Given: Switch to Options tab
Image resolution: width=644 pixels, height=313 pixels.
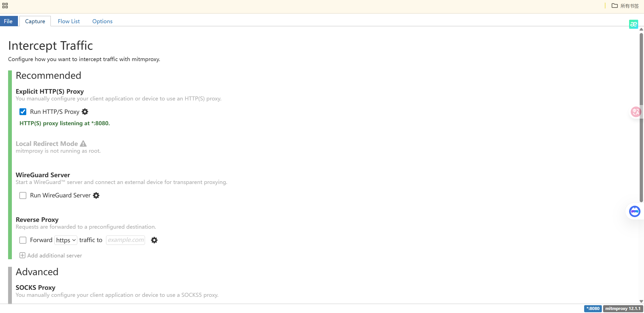Looking at the screenshot, I should [102, 21].
